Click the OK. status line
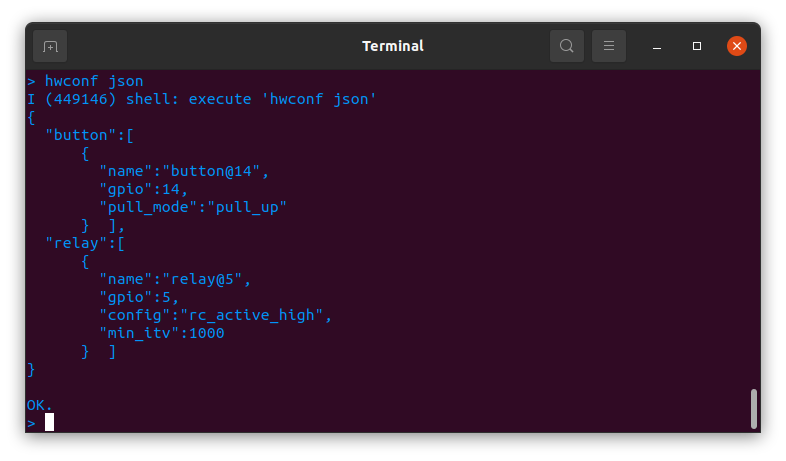 39,405
